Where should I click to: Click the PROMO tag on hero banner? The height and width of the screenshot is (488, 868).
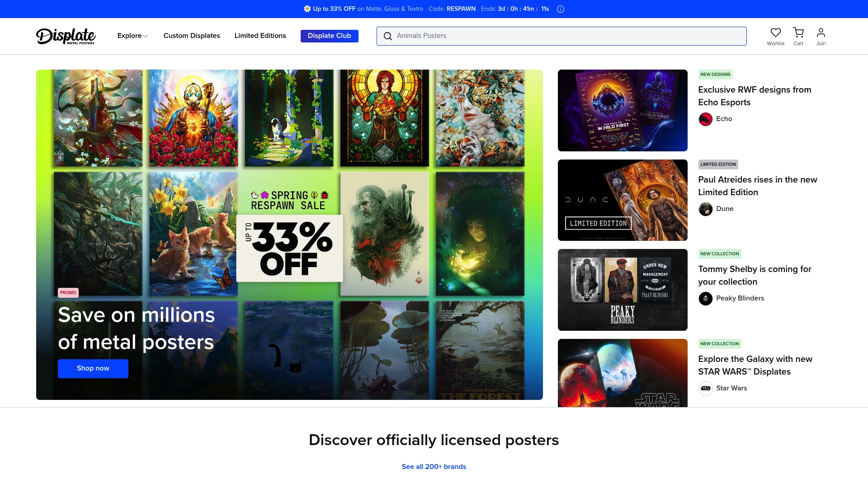[x=68, y=293]
